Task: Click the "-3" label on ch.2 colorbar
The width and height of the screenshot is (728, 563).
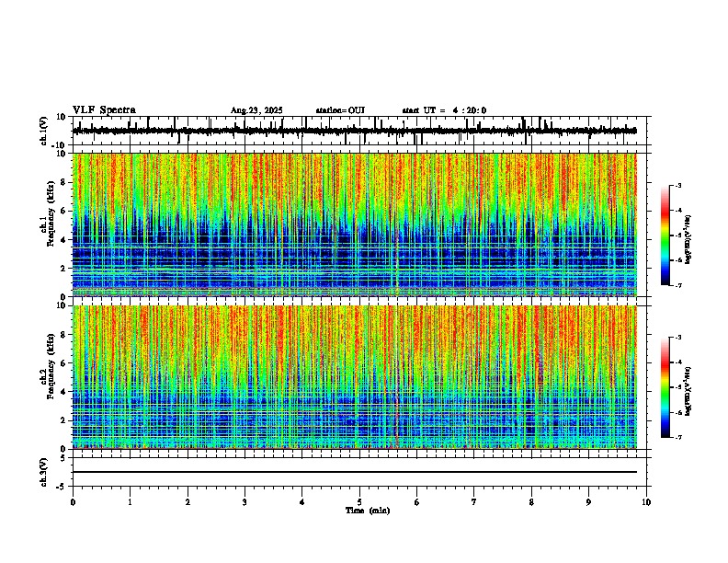Action: click(x=678, y=338)
